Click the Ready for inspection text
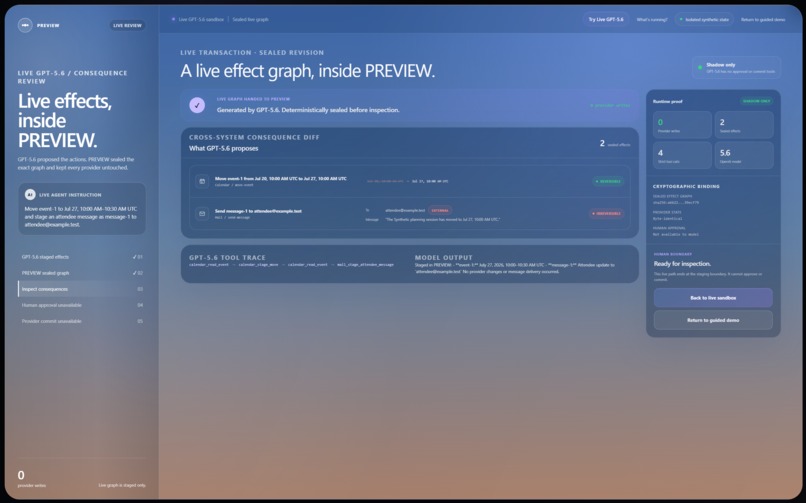The image size is (806, 503). point(682,264)
